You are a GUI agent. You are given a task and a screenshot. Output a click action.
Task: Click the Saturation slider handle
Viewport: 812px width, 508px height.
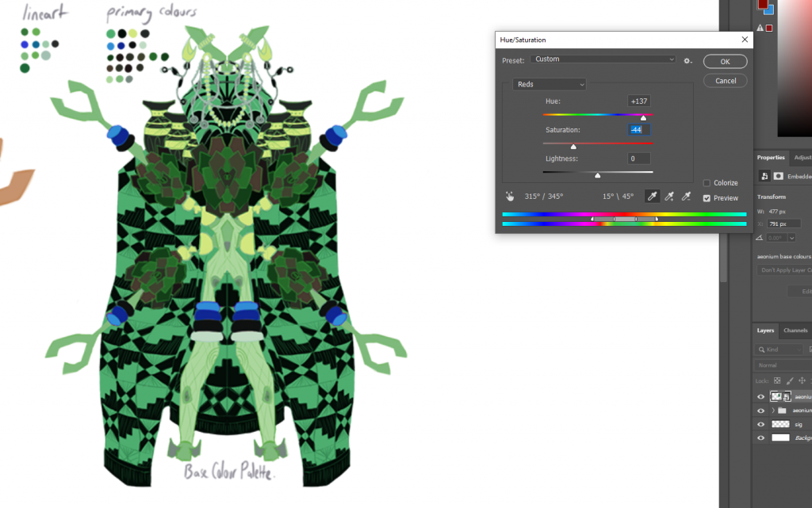pos(573,147)
